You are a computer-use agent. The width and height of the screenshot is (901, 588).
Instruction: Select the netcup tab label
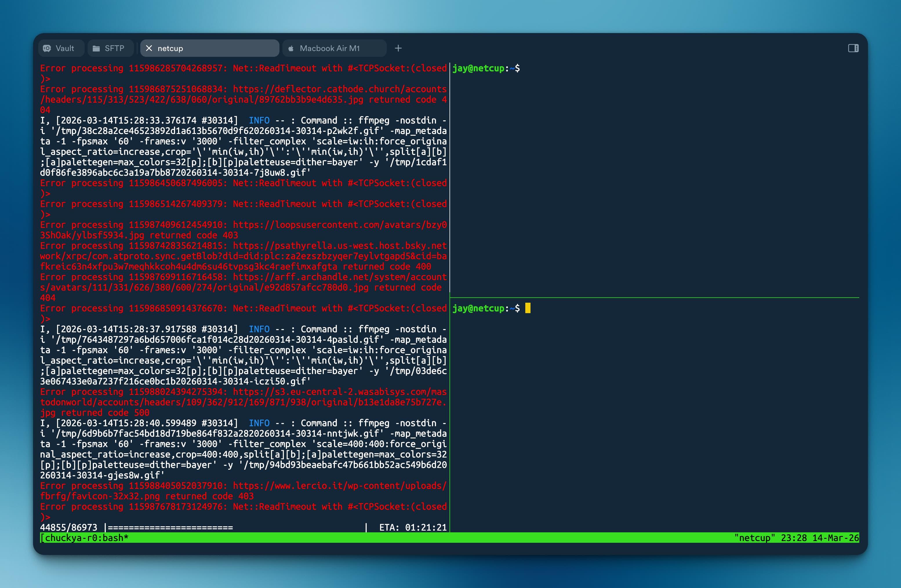point(170,48)
